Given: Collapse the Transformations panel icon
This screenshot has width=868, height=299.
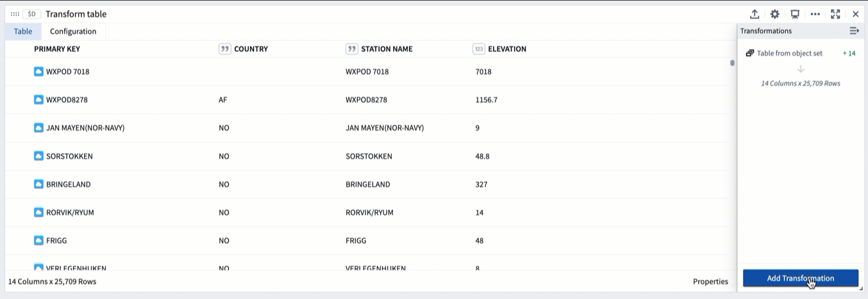Looking at the screenshot, I should tap(854, 31).
